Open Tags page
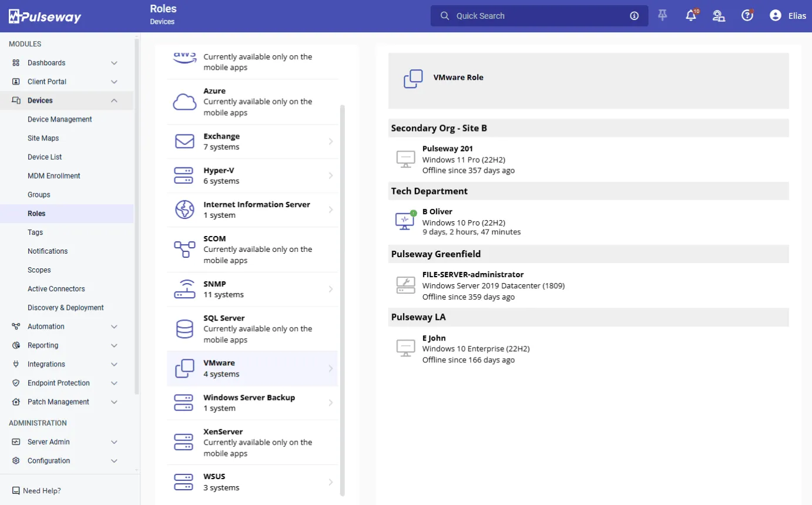 tap(35, 232)
